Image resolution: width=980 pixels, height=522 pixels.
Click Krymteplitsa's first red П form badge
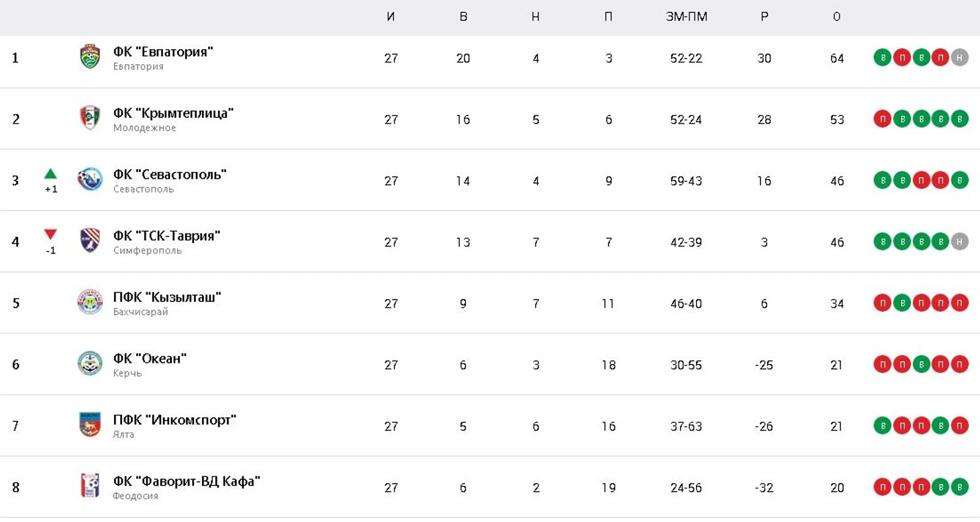pyautogui.click(x=882, y=119)
